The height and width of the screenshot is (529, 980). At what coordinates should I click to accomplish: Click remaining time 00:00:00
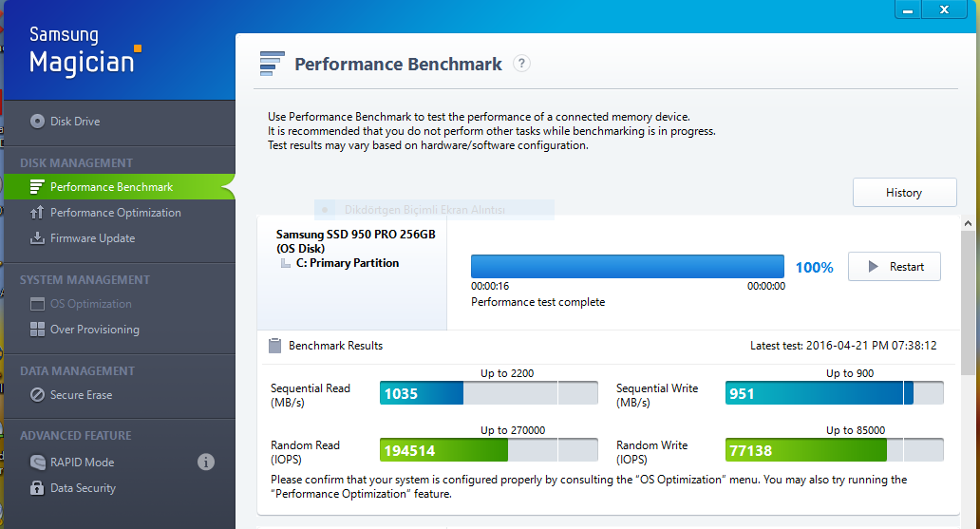click(766, 287)
